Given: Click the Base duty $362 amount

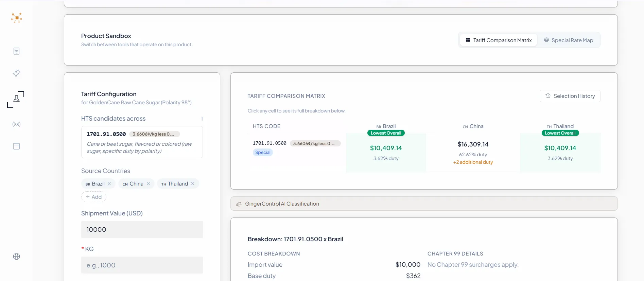Looking at the screenshot, I should [x=413, y=276].
